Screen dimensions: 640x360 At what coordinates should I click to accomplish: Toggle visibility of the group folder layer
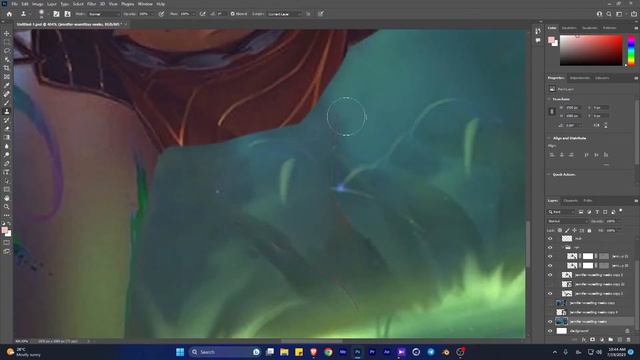(550, 247)
